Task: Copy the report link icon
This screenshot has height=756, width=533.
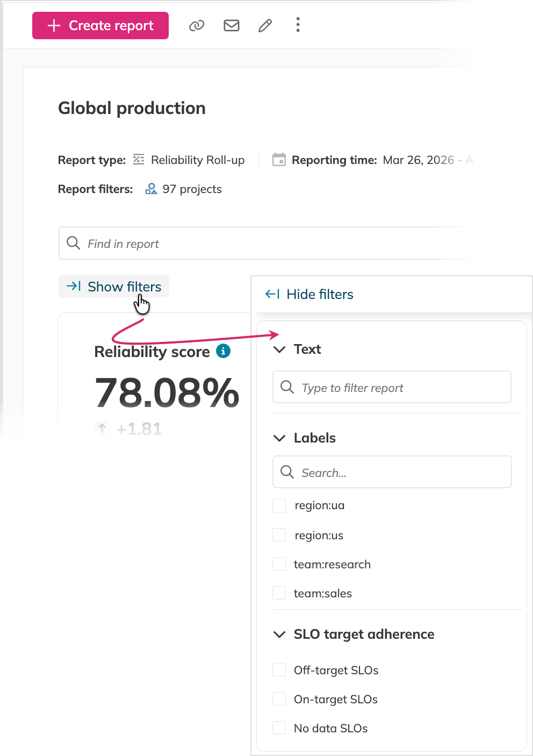Action: pyautogui.click(x=196, y=25)
